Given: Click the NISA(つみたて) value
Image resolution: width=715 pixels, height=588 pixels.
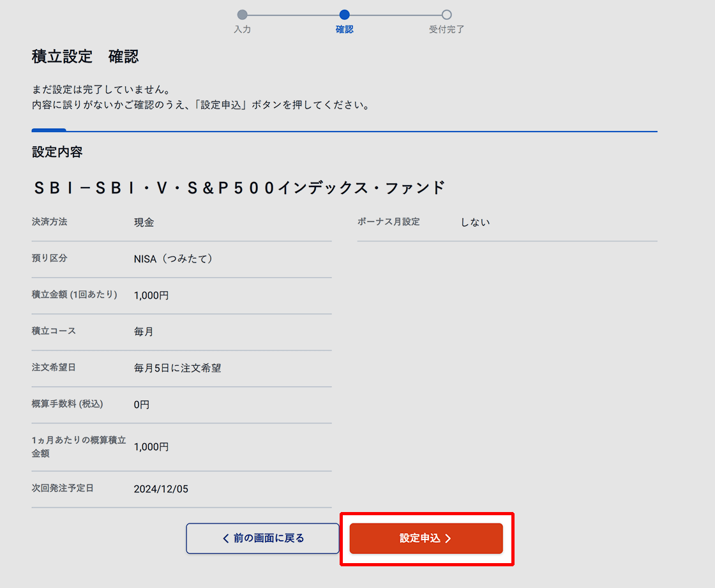Looking at the screenshot, I should point(173,259).
